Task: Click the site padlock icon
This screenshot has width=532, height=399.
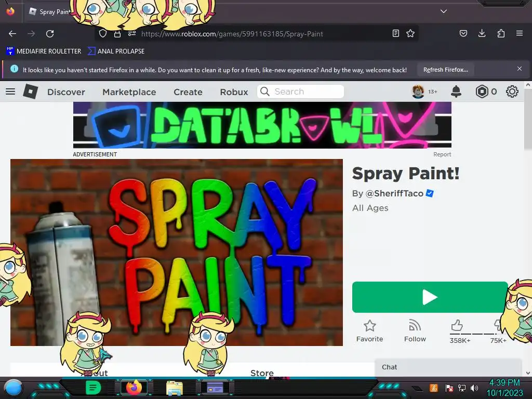Action: coord(117,34)
